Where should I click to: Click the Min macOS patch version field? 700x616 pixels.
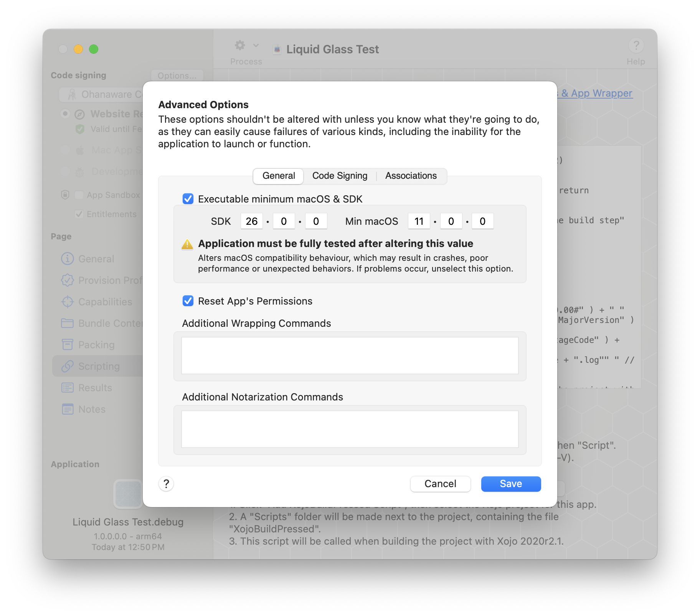[x=482, y=221]
